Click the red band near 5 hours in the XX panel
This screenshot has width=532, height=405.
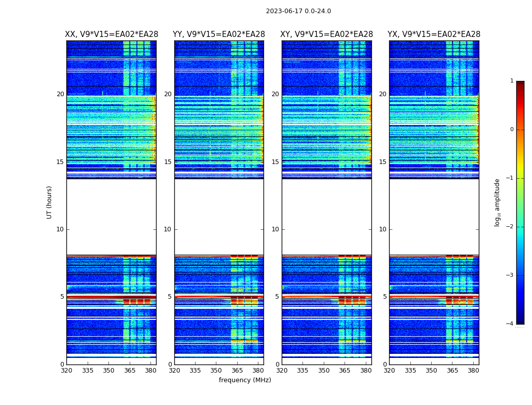coord(111,297)
